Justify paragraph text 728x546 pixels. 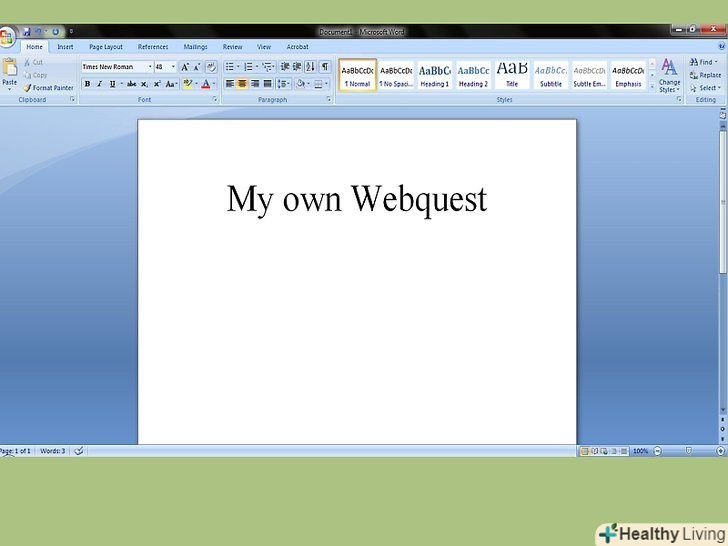tap(267, 84)
